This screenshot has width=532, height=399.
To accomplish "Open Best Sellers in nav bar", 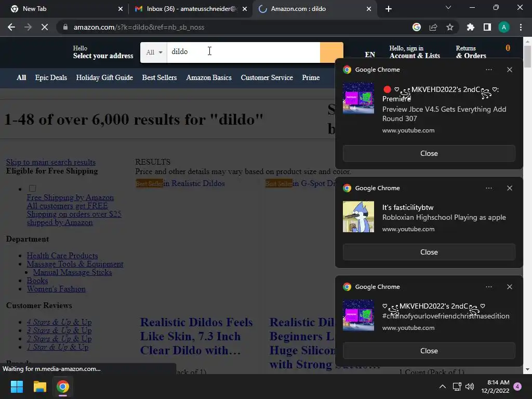I will (x=159, y=78).
